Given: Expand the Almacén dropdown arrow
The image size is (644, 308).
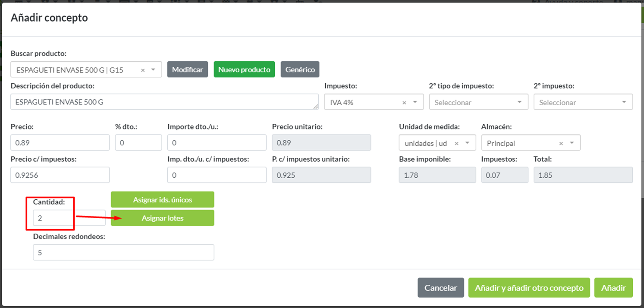Looking at the screenshot, I should (x=572, y=143).
